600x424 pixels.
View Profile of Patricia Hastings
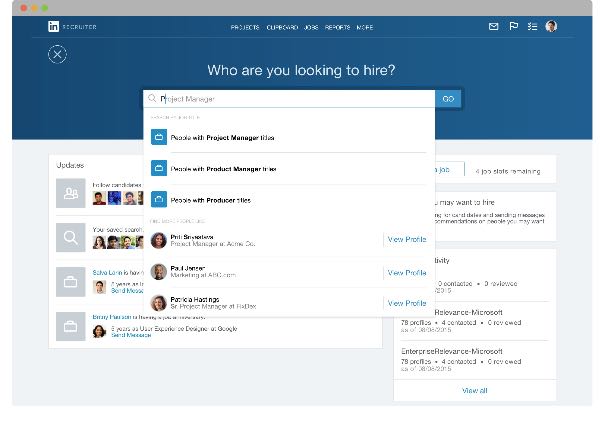tap(407, 303)
